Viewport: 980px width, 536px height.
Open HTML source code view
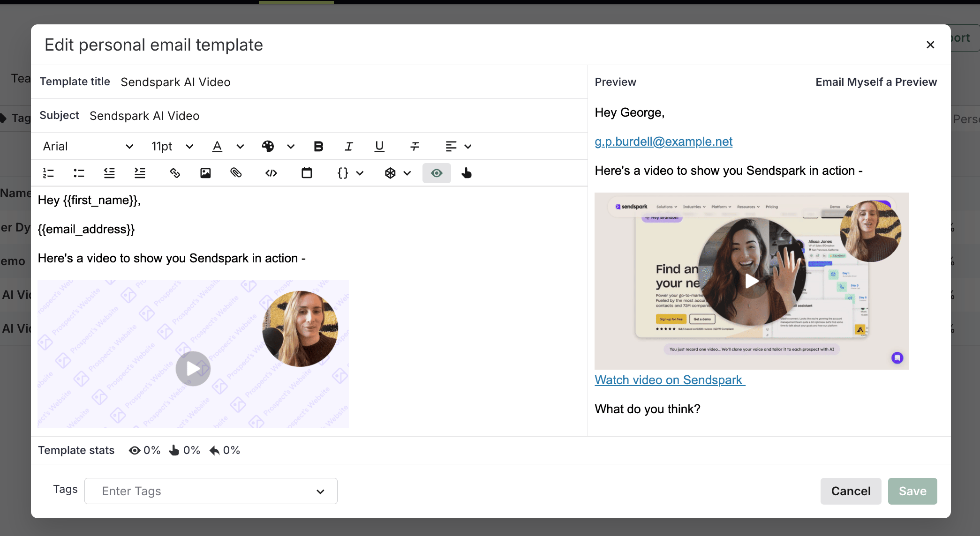(x=271, y=173)
